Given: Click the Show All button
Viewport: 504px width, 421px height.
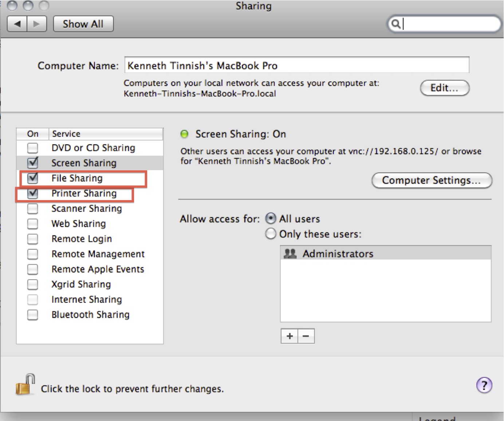Looking at the screenshot, I should 83,23.
